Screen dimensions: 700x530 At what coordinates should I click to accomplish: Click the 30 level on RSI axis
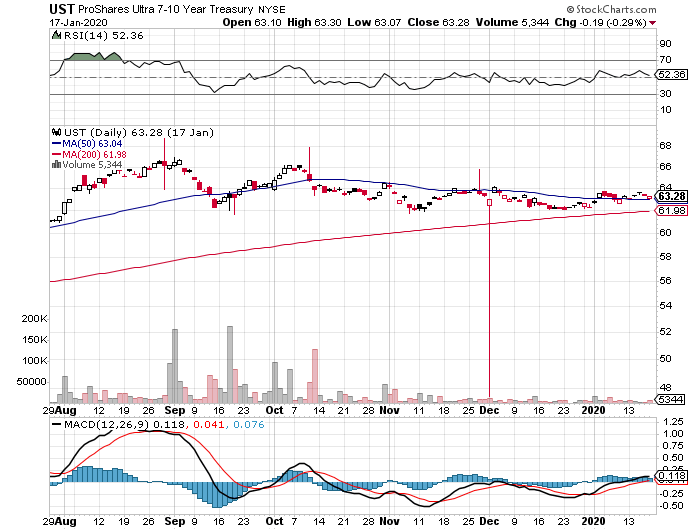point(665,93)
